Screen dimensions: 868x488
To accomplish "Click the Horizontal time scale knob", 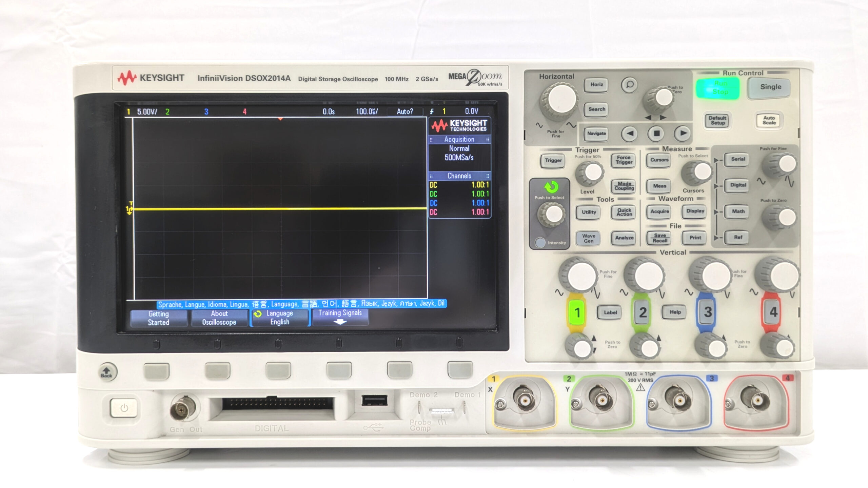I will coord(560,100).
